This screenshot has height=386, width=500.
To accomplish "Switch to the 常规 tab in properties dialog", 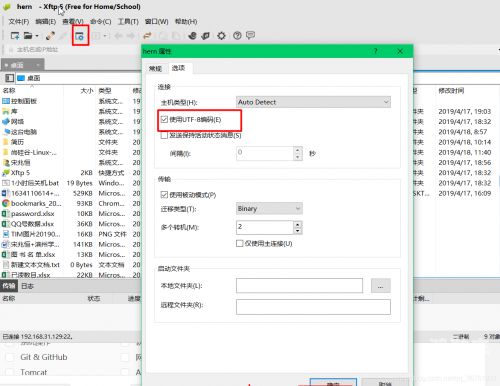I will (x=155, y=68).
